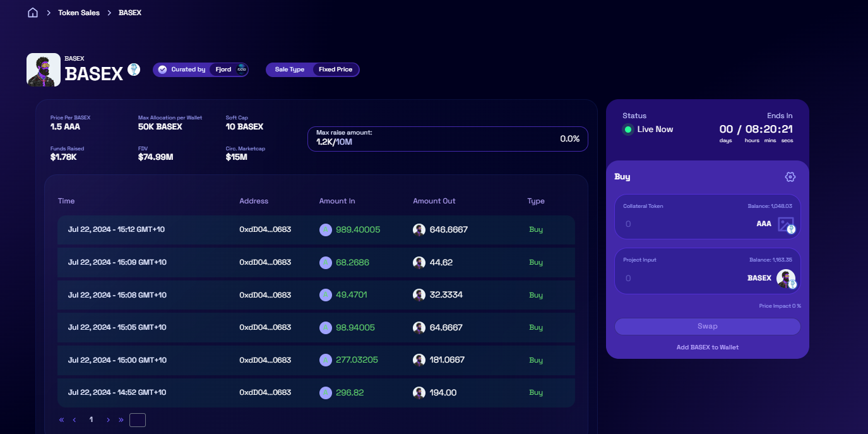Click the home icon in breadcrumb
This screenshot has height=434, width=868.
pos(33,13)
